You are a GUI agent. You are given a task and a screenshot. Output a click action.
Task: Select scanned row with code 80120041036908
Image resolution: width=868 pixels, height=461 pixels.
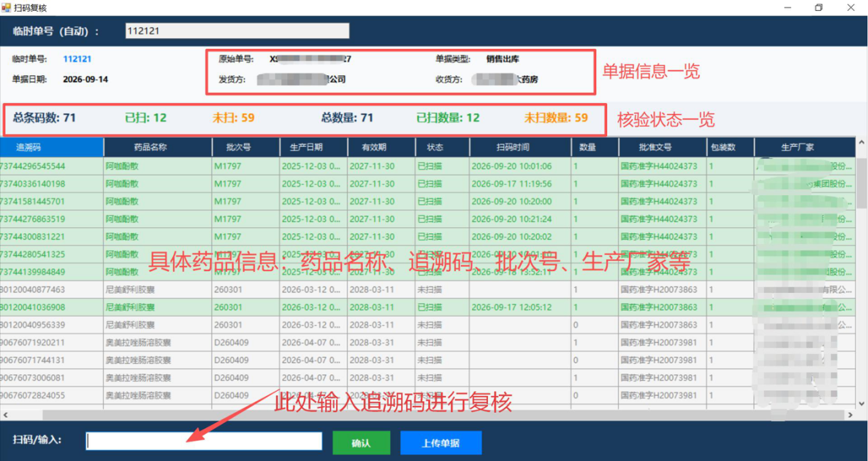[x=427, y=307]
